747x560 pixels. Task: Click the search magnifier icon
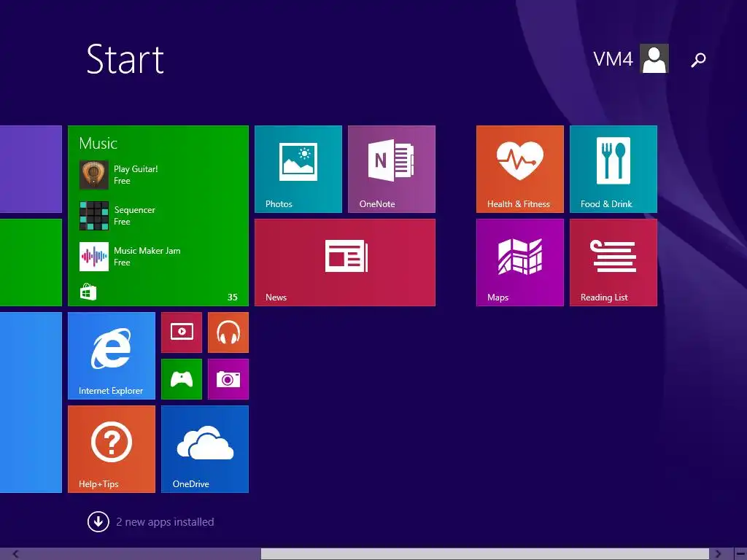coord(698,60)
